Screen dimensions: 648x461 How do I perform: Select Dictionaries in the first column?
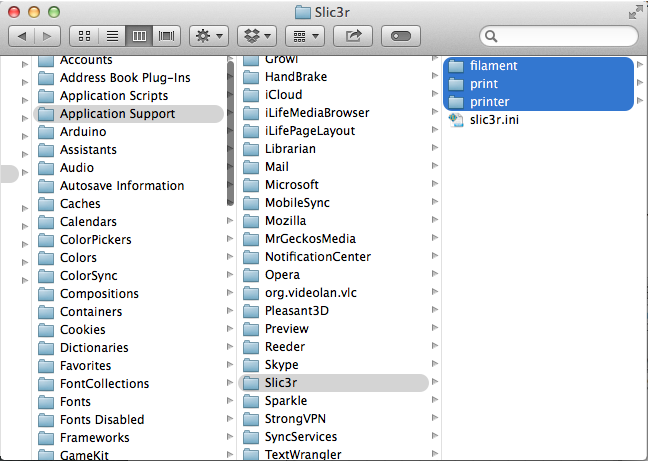[x=128, y=348]
